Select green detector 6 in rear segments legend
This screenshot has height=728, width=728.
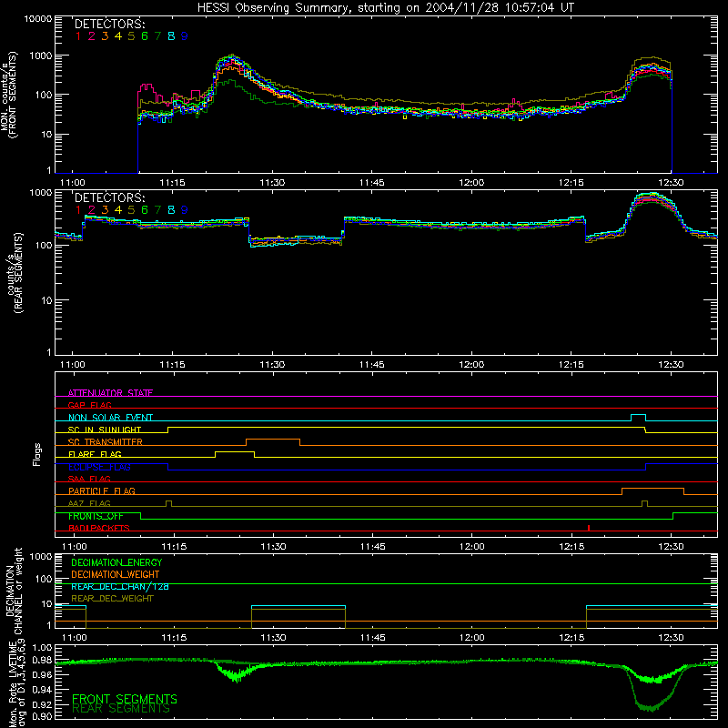click(x=145, y=210)
